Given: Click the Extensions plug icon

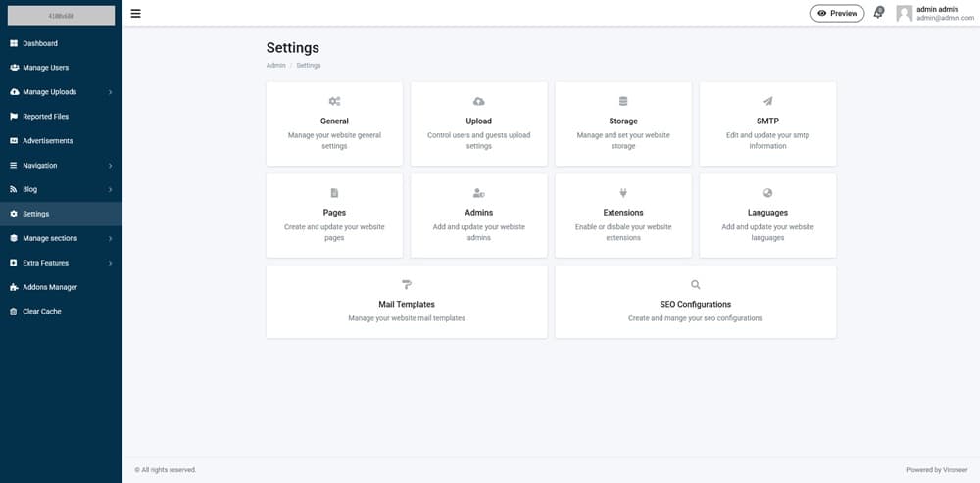Looking at the screenshot, I should pos(623,193).
